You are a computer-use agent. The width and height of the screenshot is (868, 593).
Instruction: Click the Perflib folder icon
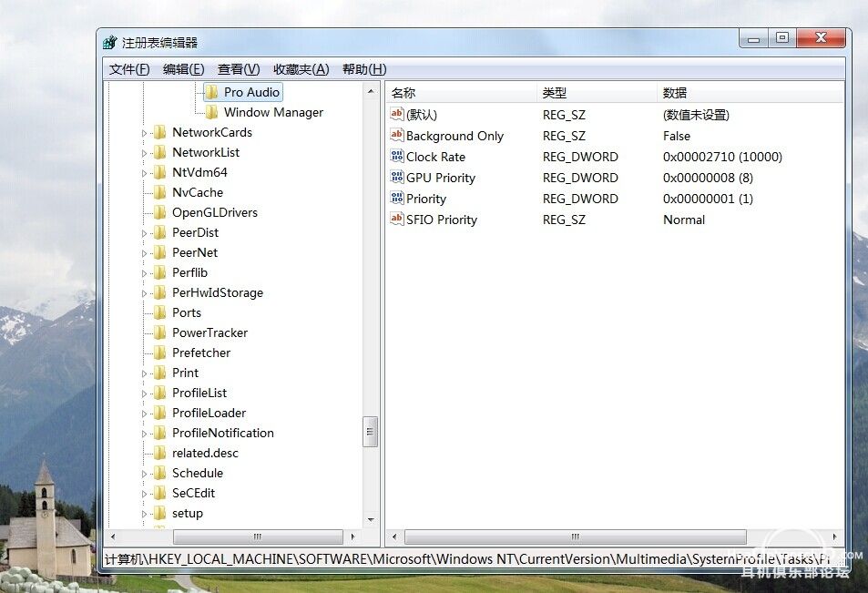pos(160,272)
